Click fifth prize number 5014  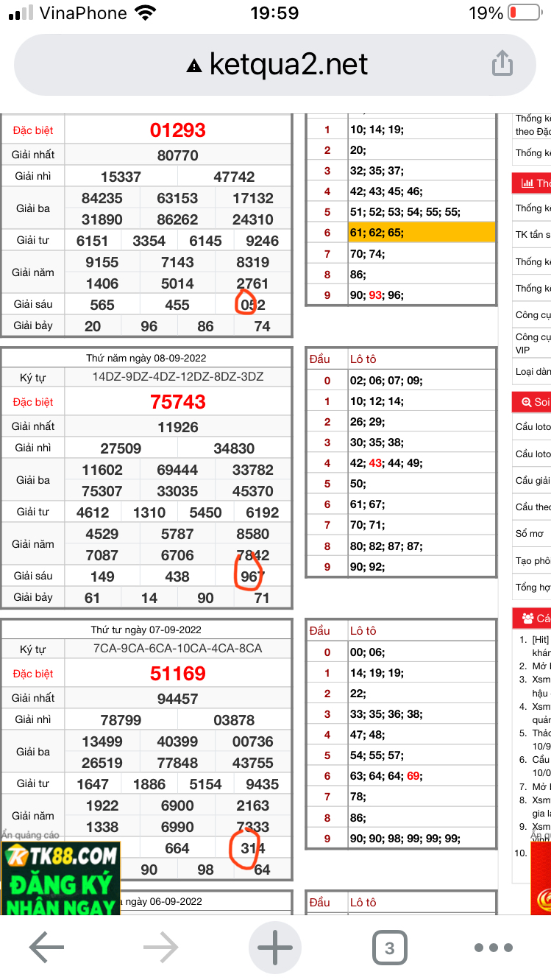(x=178, y=283)
